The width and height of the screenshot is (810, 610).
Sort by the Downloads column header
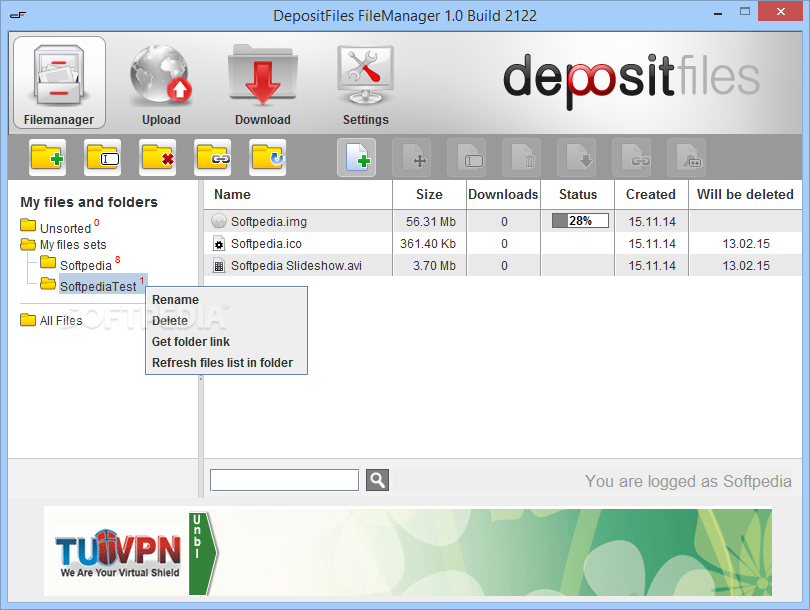pos(503,195)
